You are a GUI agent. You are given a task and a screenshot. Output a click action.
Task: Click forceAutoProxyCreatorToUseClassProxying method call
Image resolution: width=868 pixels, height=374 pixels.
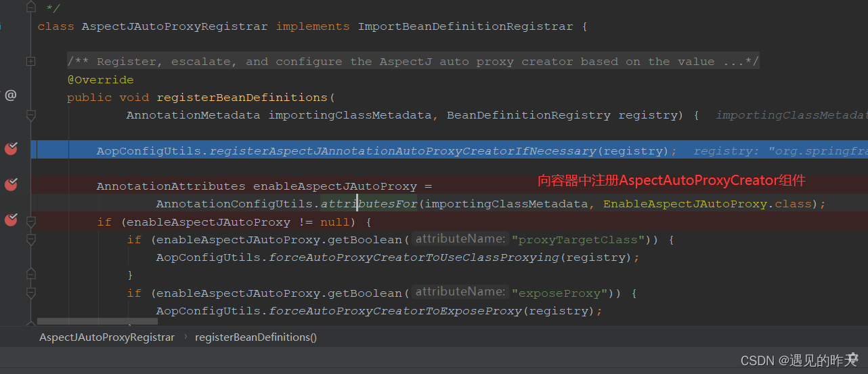[414, 257]
